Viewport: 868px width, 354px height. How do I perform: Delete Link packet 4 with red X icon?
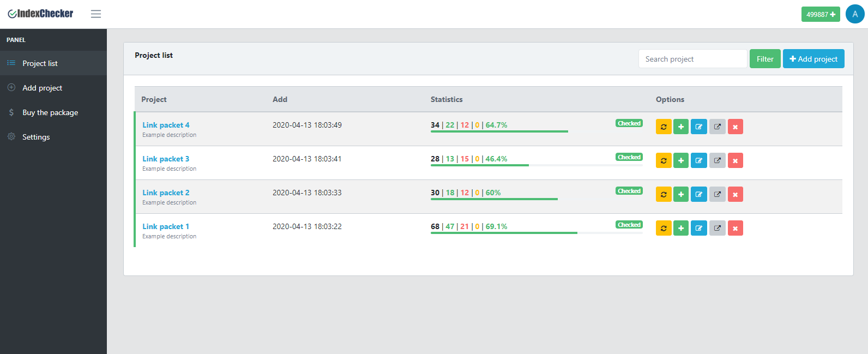click(735, 127)
